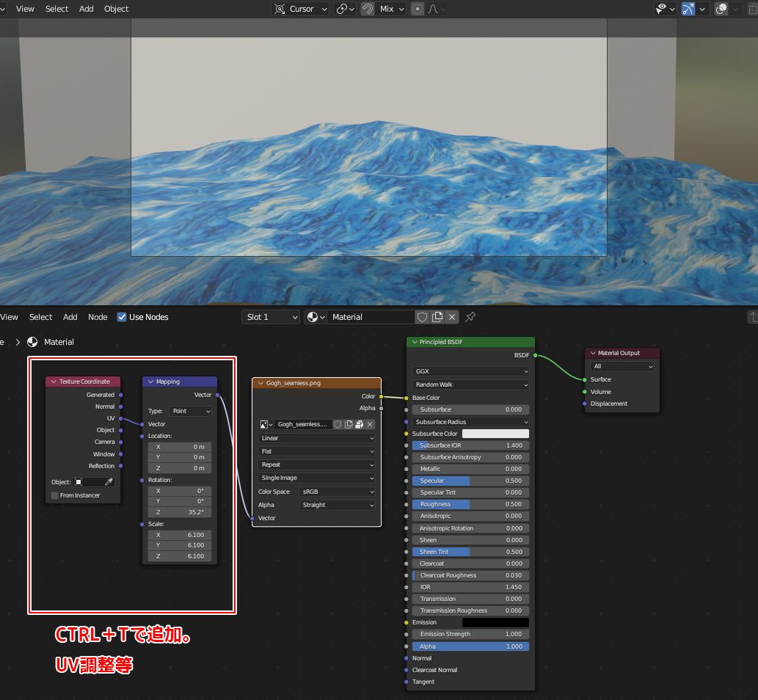Open the GGX distribution dropdown

coord(470,371)
